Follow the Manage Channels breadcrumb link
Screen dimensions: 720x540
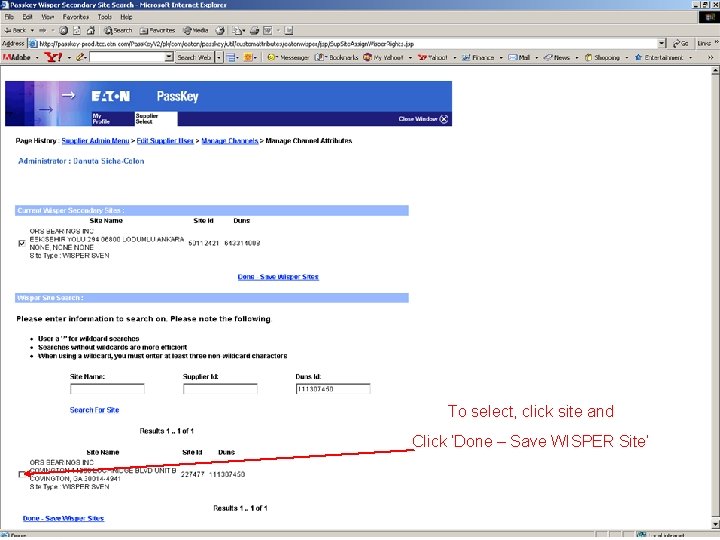coord(230,141)
